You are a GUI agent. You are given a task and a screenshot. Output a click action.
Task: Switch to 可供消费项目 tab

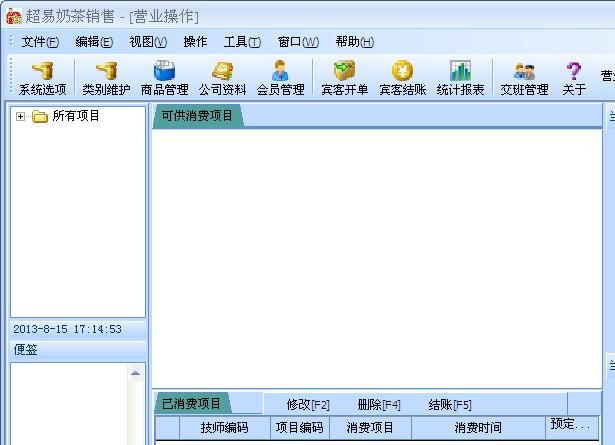pos(197,117)
